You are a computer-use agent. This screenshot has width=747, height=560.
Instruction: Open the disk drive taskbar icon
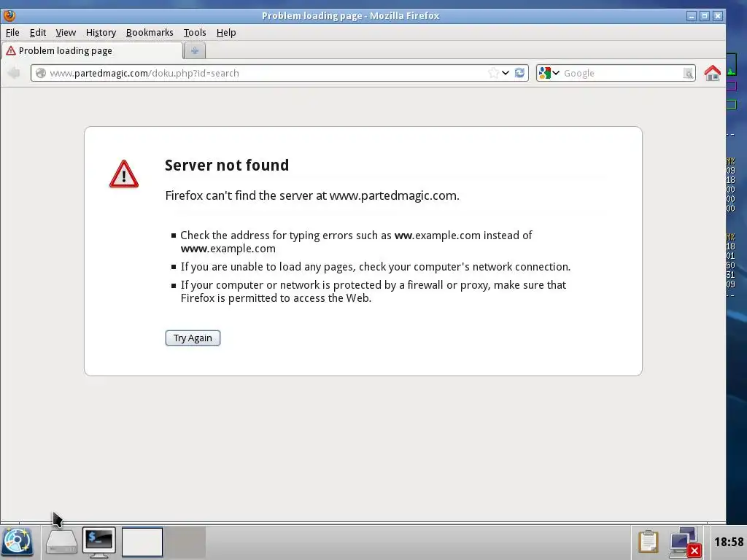(x=61, y=542)
